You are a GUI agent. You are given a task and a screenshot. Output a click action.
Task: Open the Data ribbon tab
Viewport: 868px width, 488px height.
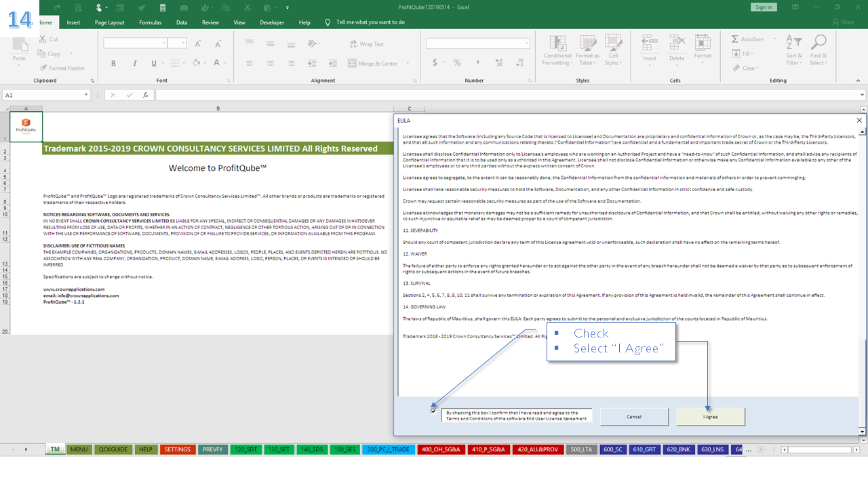[182, 22]
